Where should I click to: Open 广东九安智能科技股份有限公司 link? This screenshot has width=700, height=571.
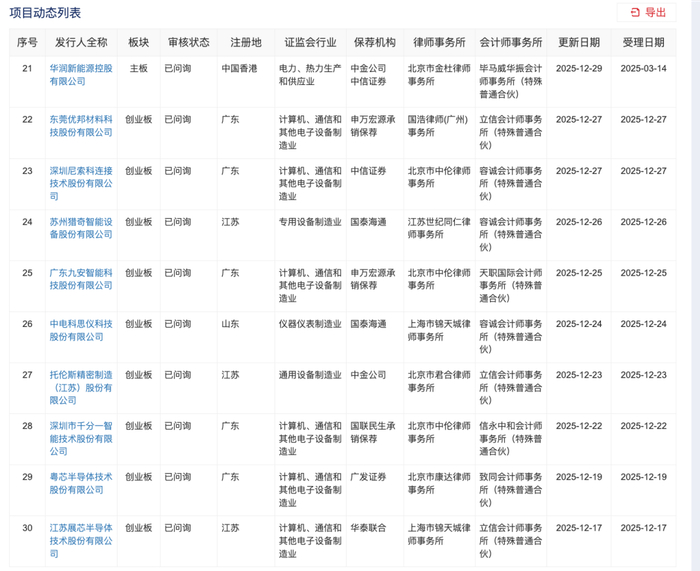click(81, 279)
